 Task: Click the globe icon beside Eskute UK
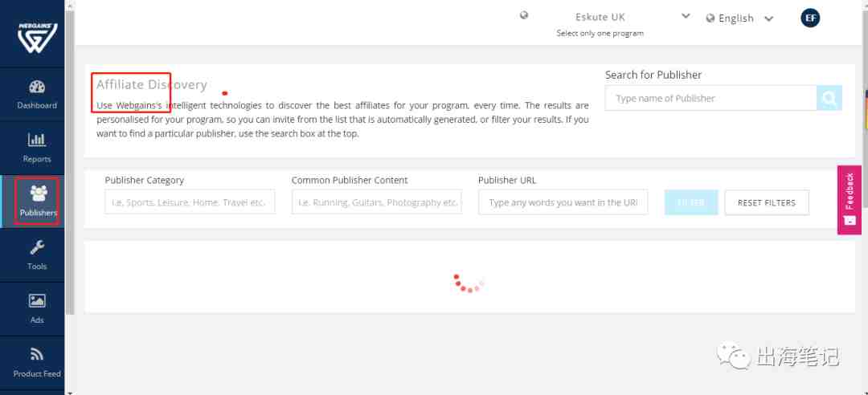[524, 15]
